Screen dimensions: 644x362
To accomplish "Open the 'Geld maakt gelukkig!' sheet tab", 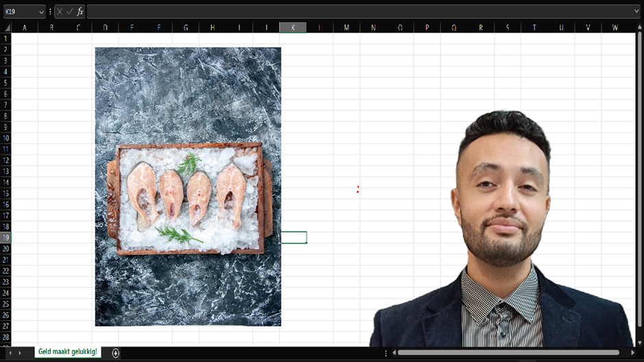I will [x=67, y=352].
